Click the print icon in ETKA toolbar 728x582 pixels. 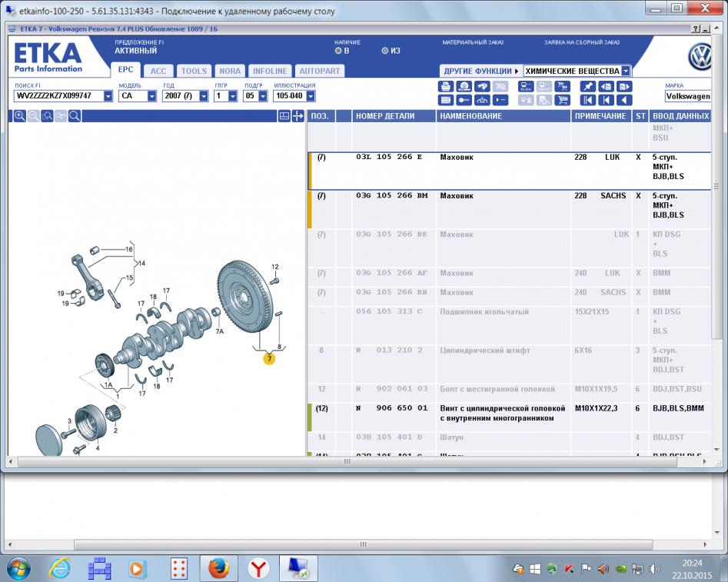[x=446, y=86]
